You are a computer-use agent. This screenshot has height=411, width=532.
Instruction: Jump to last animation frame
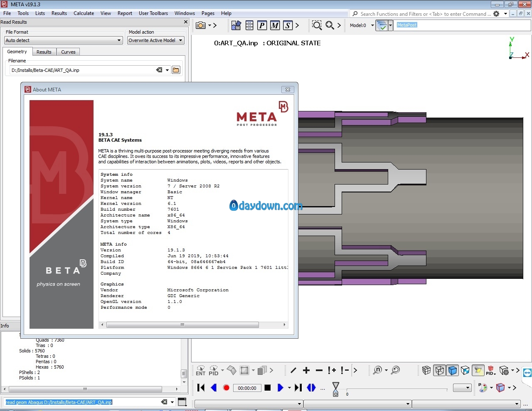point(298,388)
